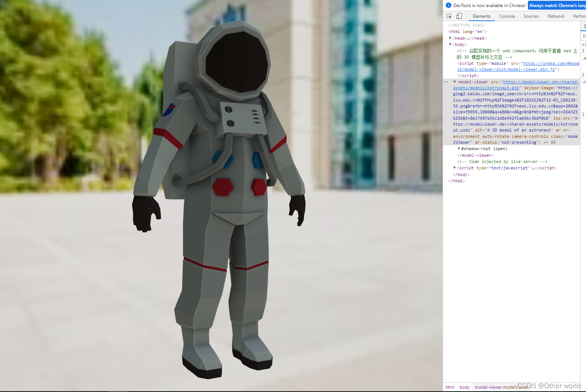Image resolution: width=586 pixels, height=392 pixels.
Task: Click the three-dots beside model-viewer node
Action: [446, 82]
